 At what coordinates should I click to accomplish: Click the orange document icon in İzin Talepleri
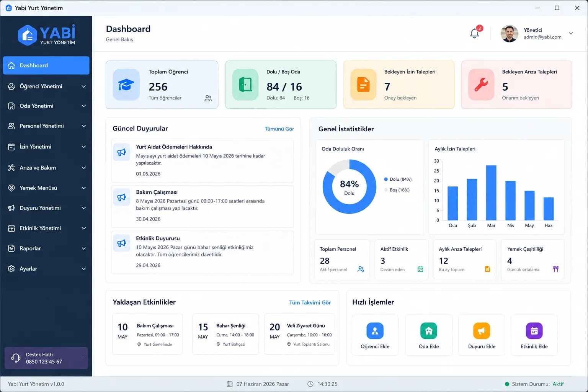tap(363, 85)
